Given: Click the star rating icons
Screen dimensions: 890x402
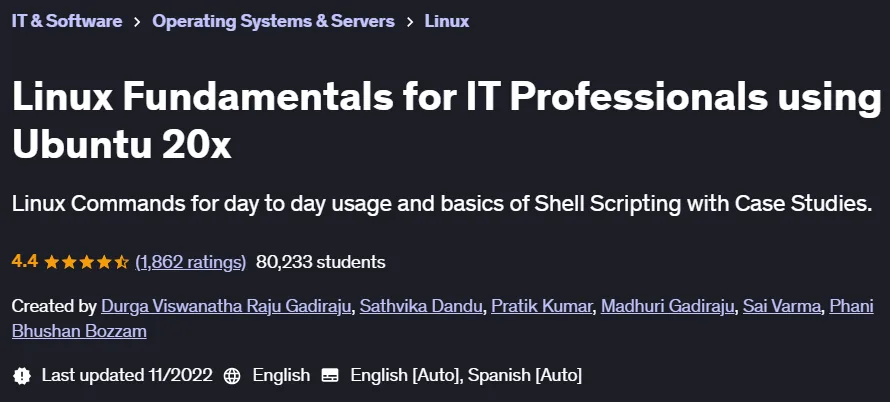Looking at the screenshot, I should [87, 262].
